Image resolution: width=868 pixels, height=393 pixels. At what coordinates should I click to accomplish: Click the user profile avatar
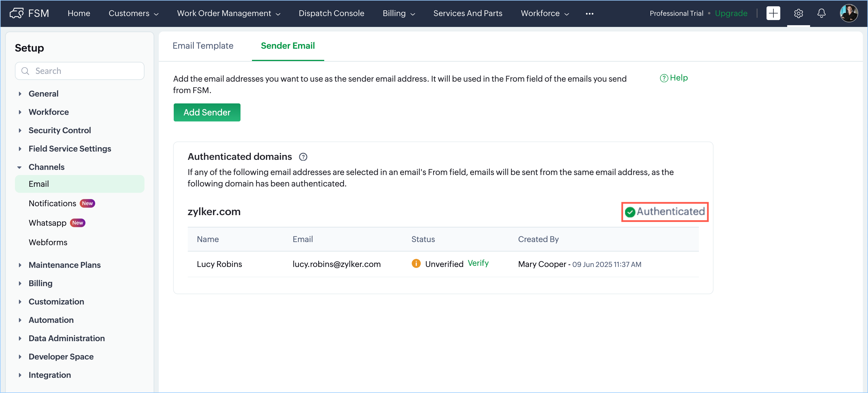[x=849, y=13]
